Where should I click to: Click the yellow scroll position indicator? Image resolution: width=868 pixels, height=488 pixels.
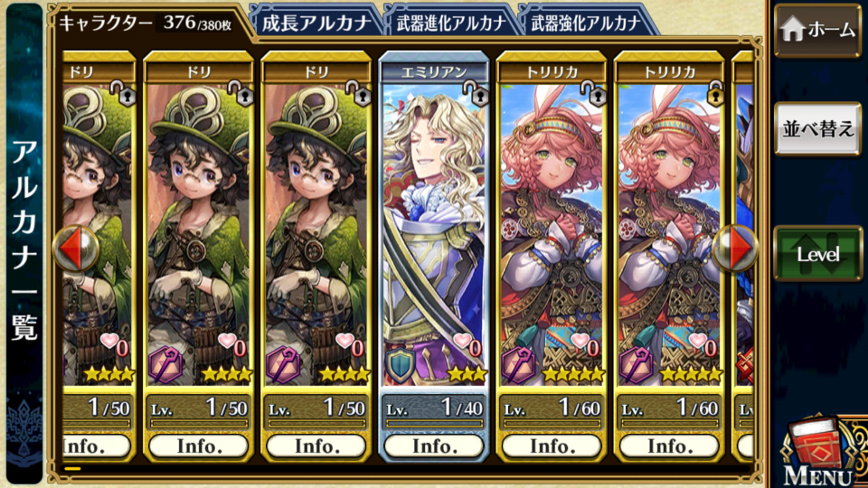pyautogui.click(x=72, y=469)
